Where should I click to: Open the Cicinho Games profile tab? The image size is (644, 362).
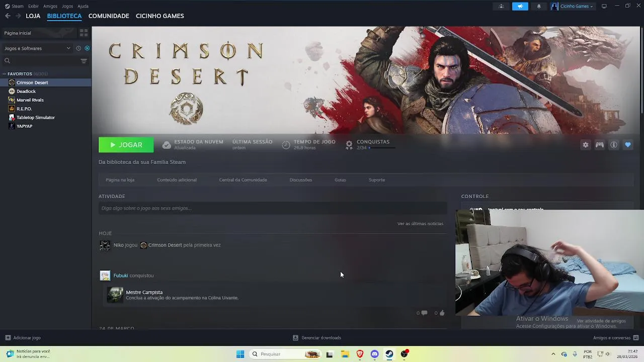(x=160, y=16)
